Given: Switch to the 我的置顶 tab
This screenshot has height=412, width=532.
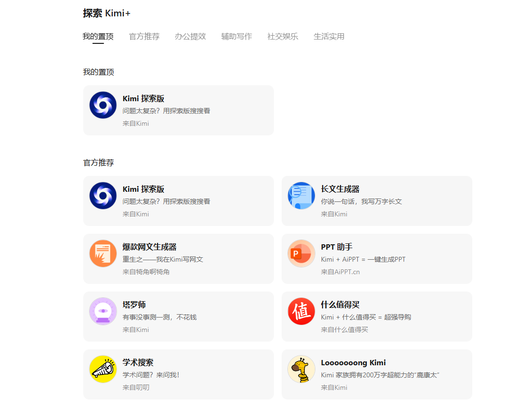Looking at the screenshot, I should pos(98,36).
